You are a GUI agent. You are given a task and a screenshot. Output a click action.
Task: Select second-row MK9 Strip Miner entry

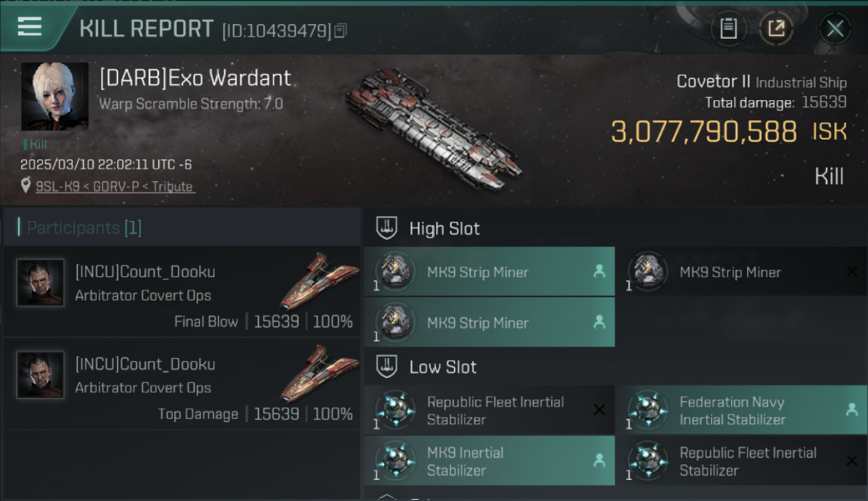489,323
